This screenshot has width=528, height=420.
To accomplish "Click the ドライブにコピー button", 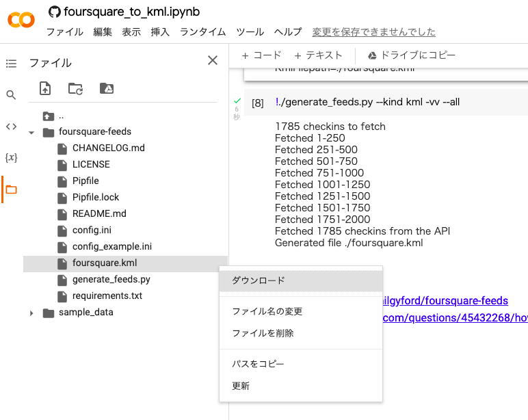I will click(411, 55).
